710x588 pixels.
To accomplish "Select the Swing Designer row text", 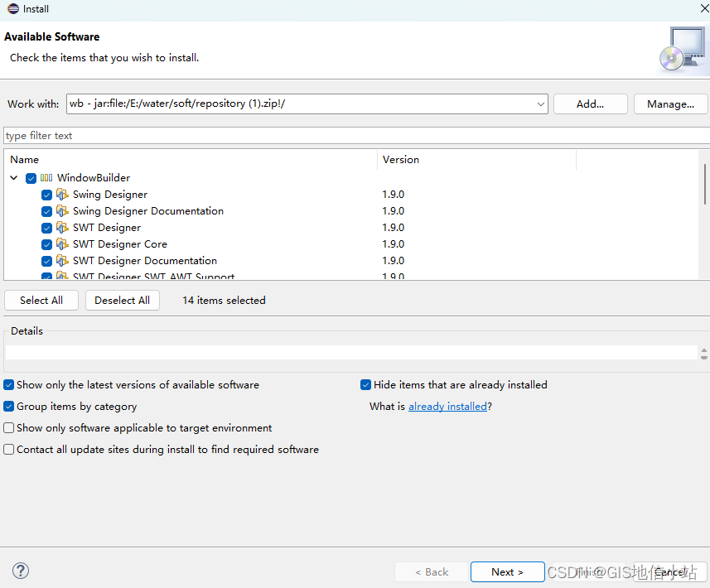I will (110, 195).
